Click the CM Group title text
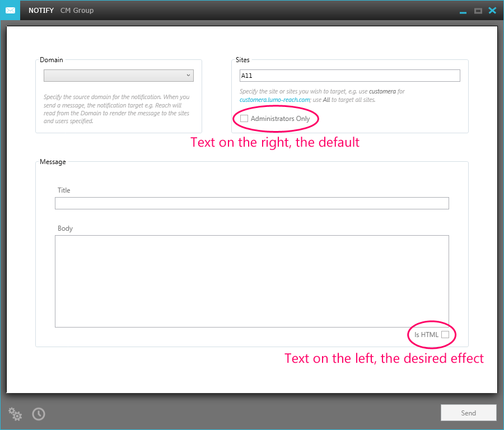The image size is (504, 430). tap(77, 10)
